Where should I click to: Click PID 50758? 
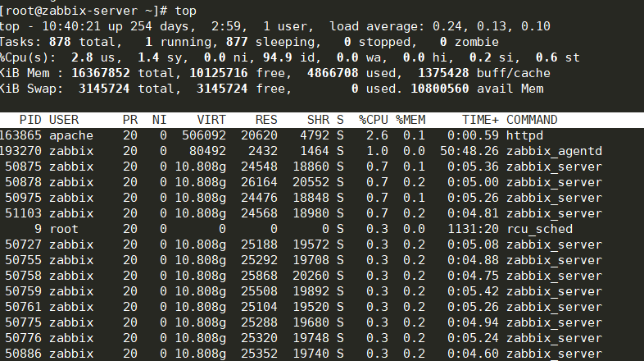click(24, 276)
